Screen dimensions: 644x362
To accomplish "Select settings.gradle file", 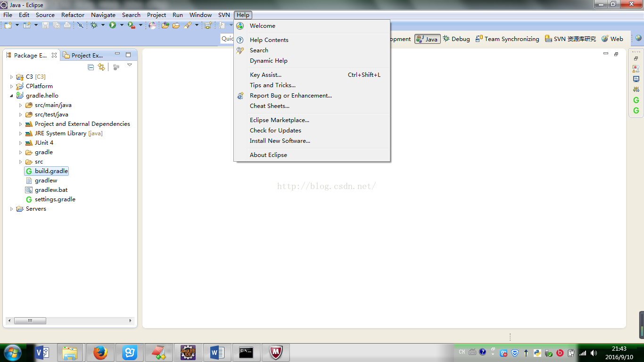I will [x=51, y=199].
